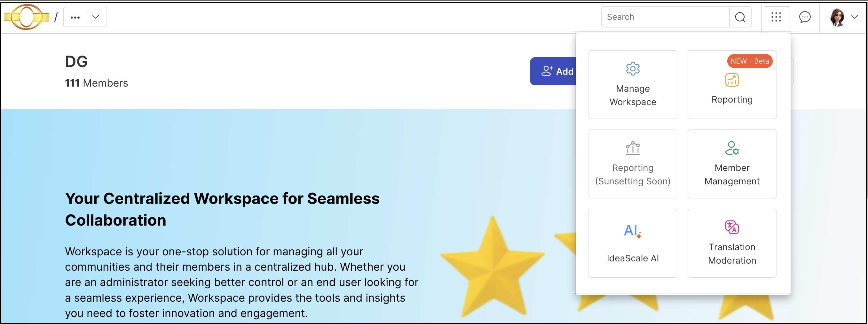The width and height of the screenshot is (868, 324).
Task: Expand the breadcrumb chevron dropdown
Action: (96, 17)
